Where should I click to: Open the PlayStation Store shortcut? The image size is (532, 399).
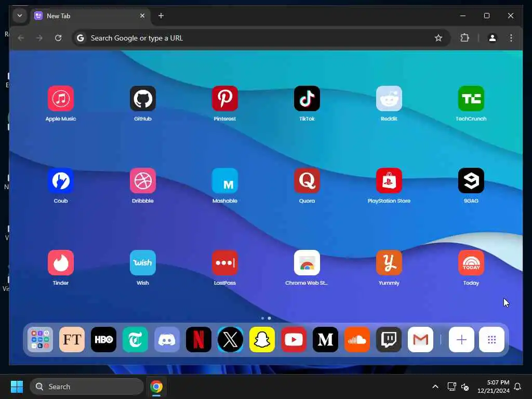click(x=389, y=181)
